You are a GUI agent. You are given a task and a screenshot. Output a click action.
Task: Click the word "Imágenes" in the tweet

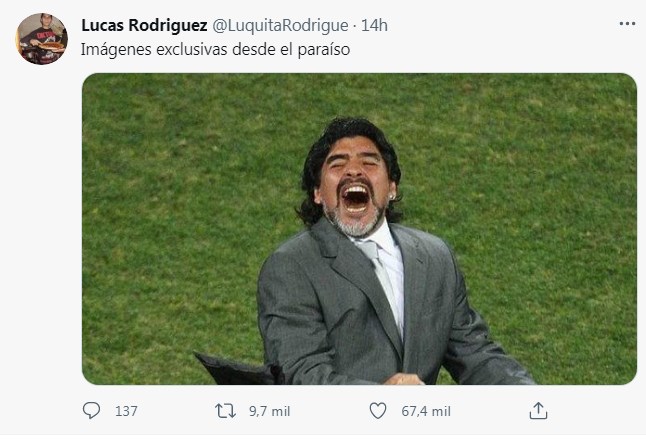click(x=111, y=46)
